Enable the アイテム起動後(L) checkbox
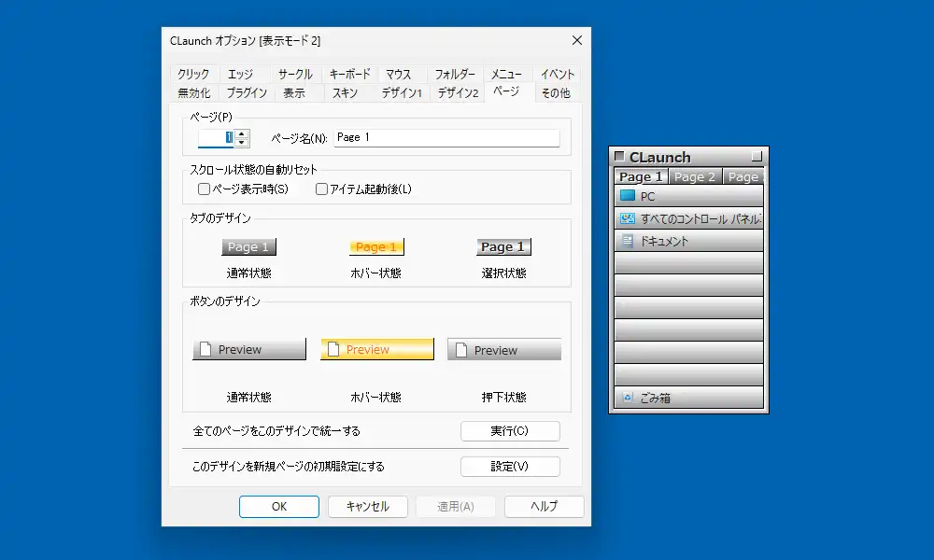The image size is (934, 560). point(321,189)
